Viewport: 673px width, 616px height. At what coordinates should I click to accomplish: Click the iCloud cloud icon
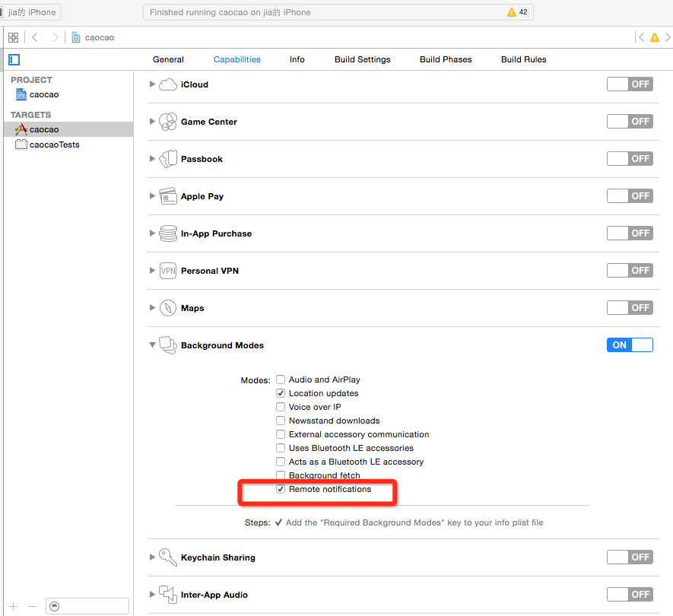click(x=168, y=84)
